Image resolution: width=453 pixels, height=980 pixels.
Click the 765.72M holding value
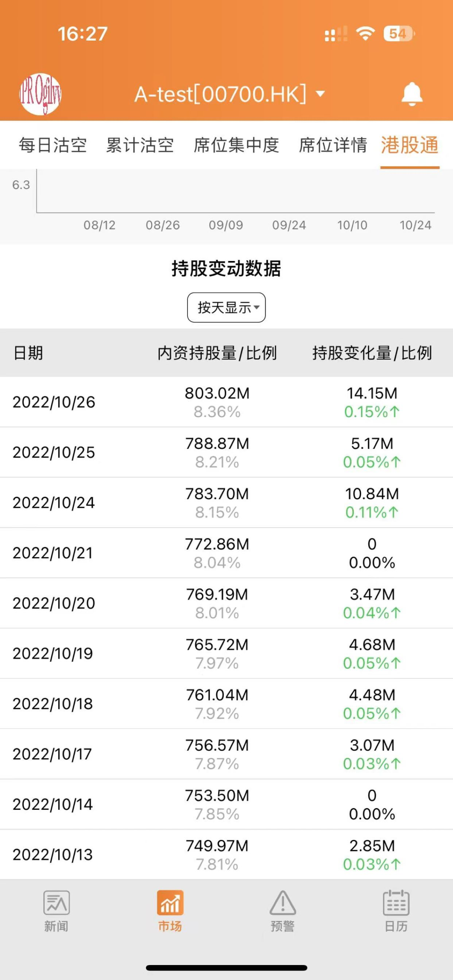click(x=217, y=644)
